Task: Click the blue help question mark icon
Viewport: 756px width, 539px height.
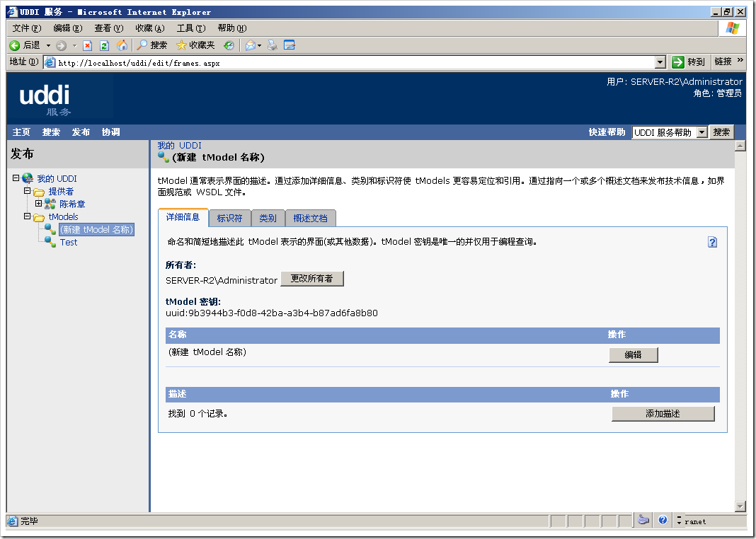Action: pyautogui.click(x=712, y=242)
